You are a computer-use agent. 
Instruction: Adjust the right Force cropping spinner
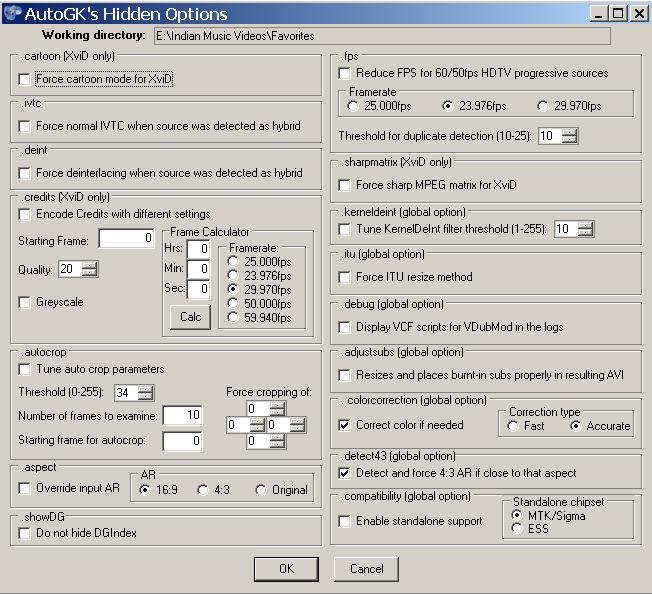[x=297, y=425]
